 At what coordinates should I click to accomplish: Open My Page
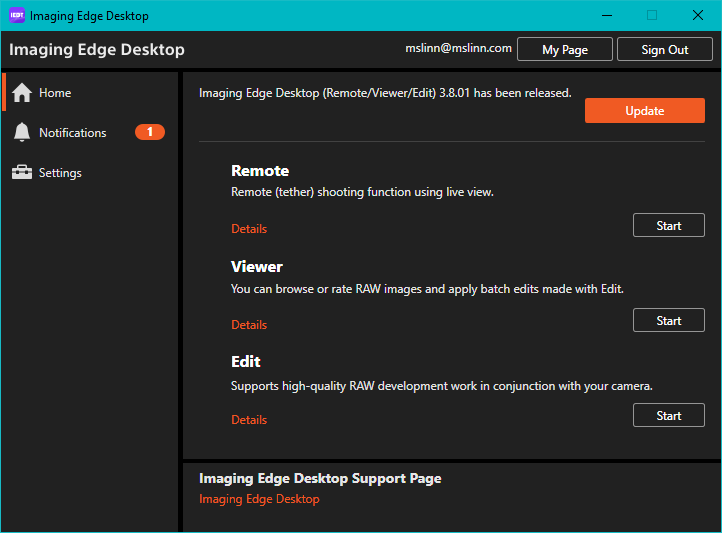(564, 50)
